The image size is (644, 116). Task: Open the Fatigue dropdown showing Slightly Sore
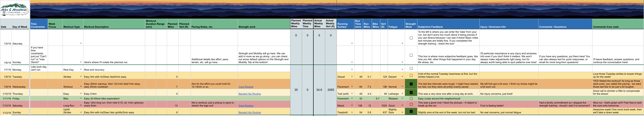[x=402, y=112]
